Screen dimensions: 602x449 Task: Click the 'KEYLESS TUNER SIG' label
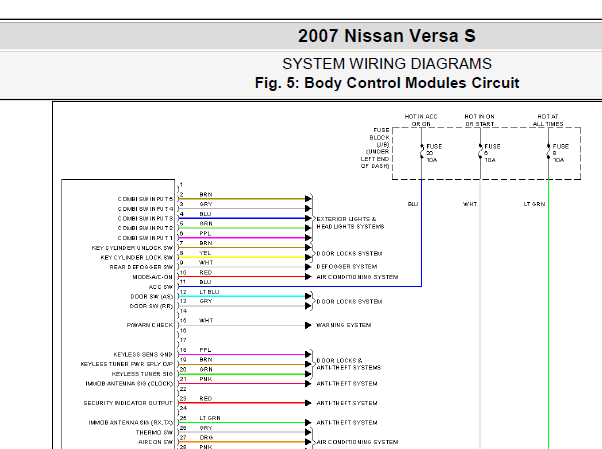click(x=142, y=374)
